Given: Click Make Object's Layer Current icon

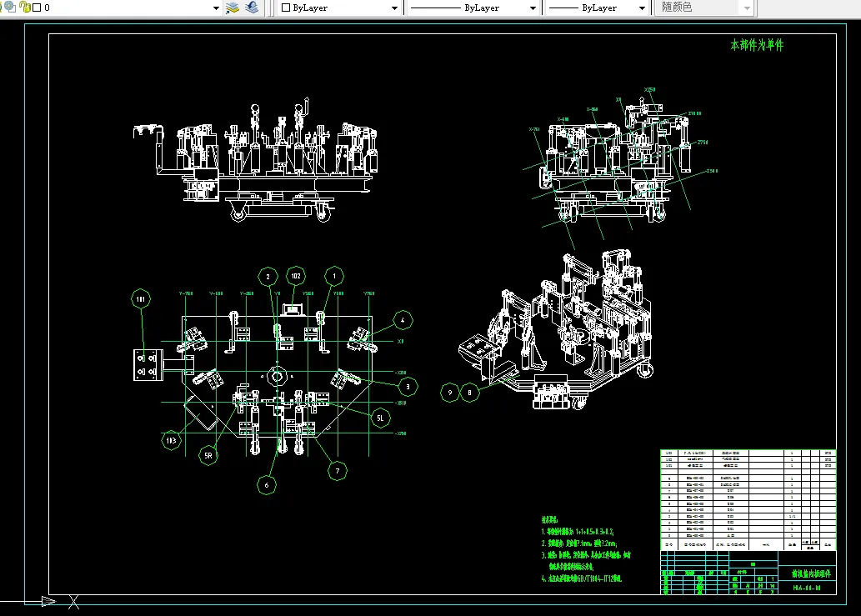Looking at the screenshot, I should pyautogui.click(x=233, y=8).
